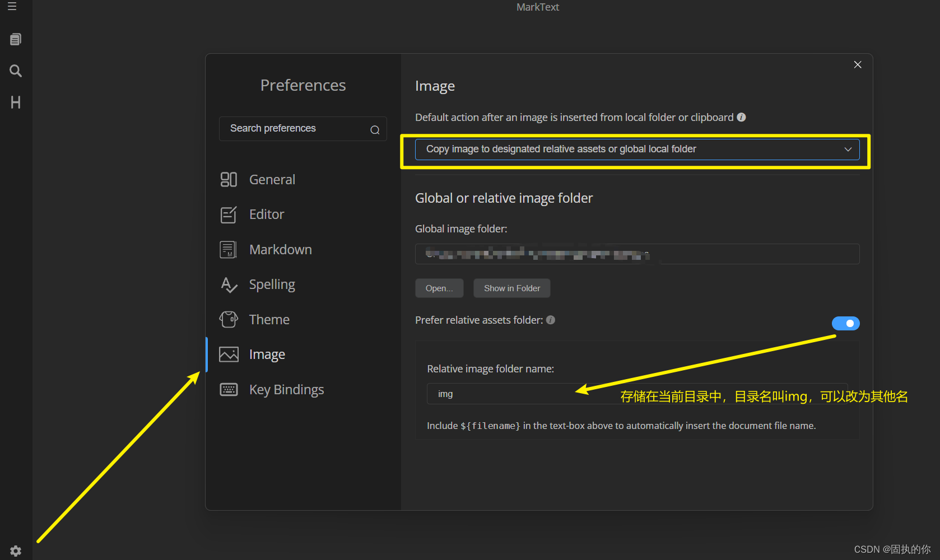Open the settings gear icon
The image size is (940, 560).
tap(16, 551)
